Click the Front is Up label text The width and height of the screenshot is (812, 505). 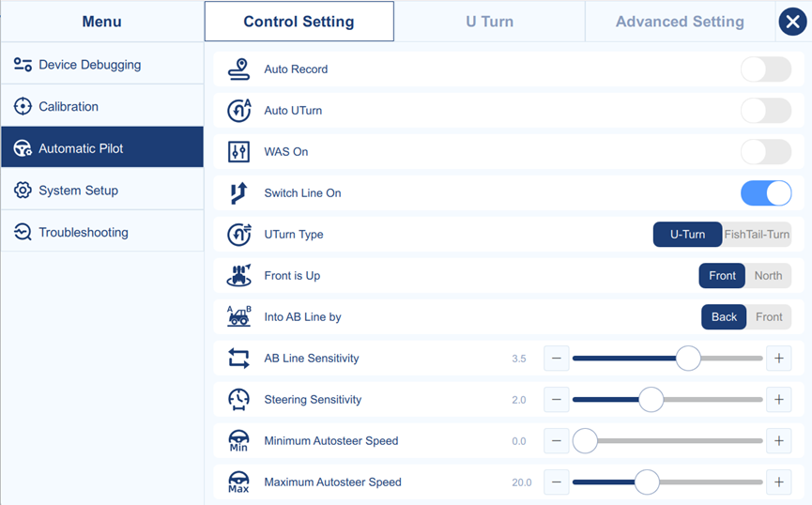[292, 276]
